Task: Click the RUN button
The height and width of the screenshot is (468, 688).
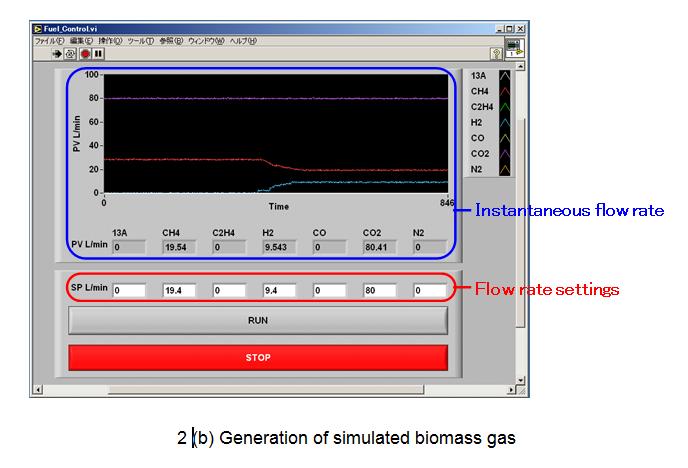Action: 258,321
